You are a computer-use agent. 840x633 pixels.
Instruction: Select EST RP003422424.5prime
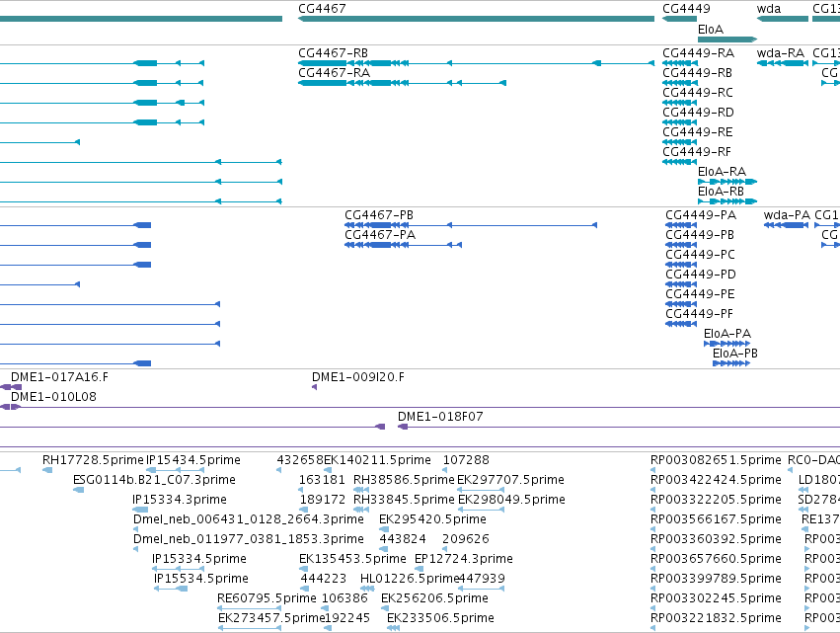click(x=653, y=490)
